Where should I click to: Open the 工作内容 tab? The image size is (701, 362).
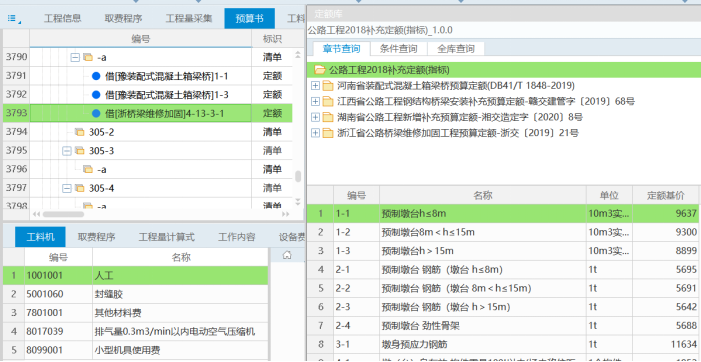pyautogui.click(x=236, y=237)
